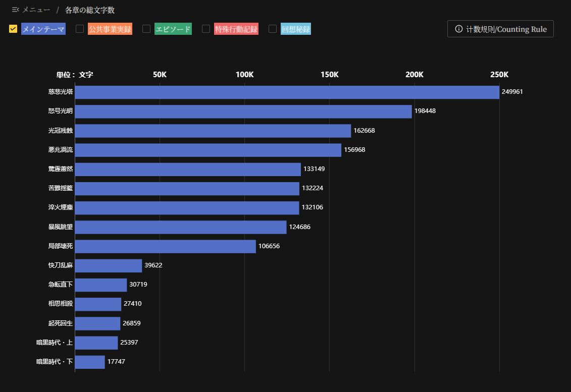571x392 pixels.
Task: Select the 暗黒時代・下 bar at the bottom
Action: coord(90,362)
